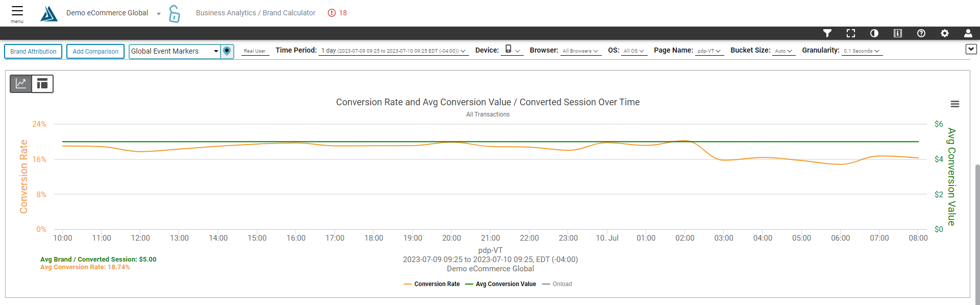The width and height of the screenshot is (980, 305).
Task: Open user profile icon
Action: 968,33
